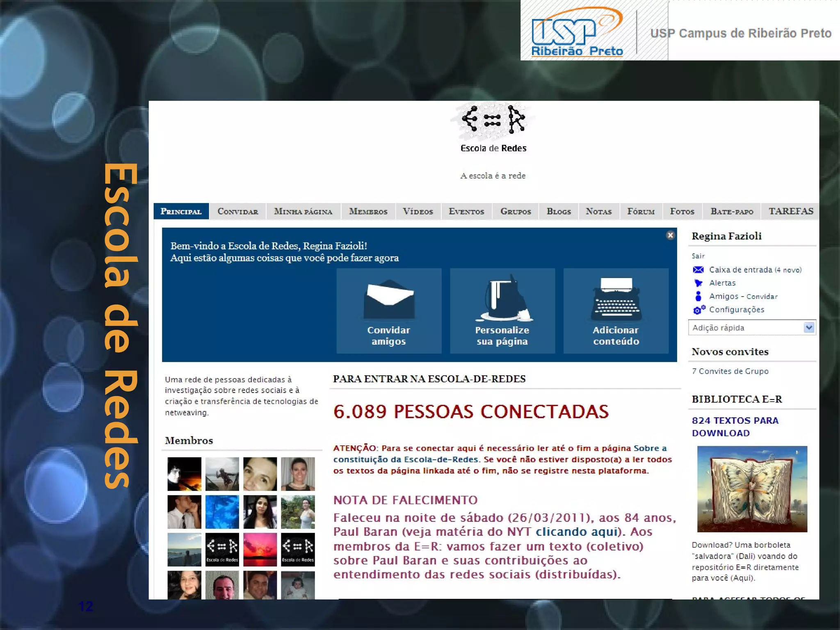
Task: Click the NOTA DE FALECIMENTO heading
Action: (x=405, y=500)
